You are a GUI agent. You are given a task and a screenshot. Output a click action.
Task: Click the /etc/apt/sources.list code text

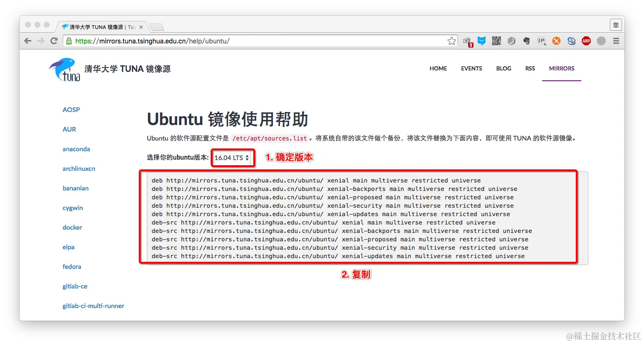coord(270,138)
